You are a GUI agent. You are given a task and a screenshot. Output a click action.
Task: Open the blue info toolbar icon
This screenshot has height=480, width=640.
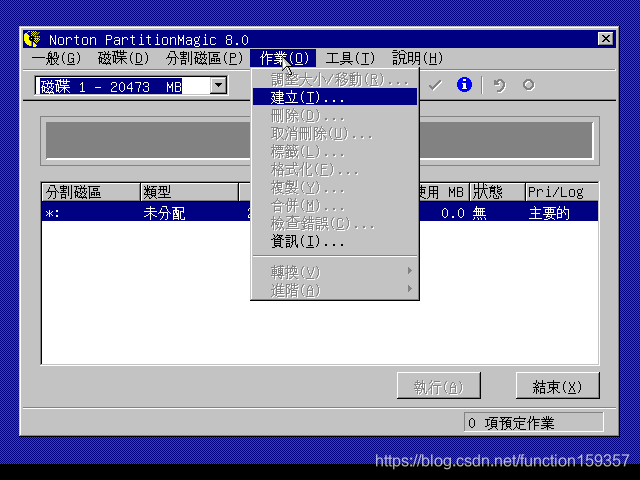[464, 85]
